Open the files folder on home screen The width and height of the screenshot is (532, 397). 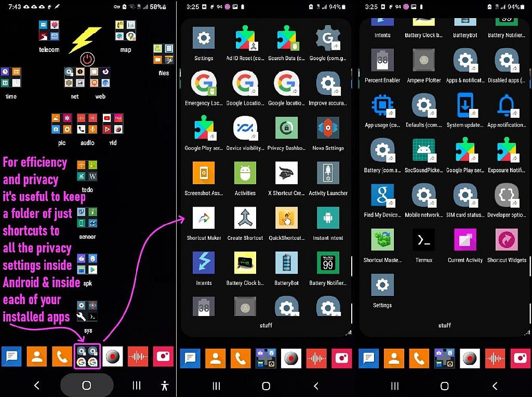point(164,54)
